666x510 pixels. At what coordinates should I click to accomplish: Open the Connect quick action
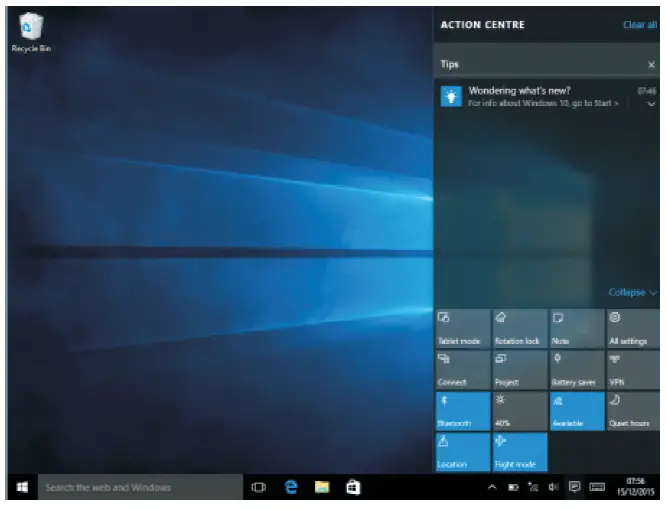click(462, 369)
